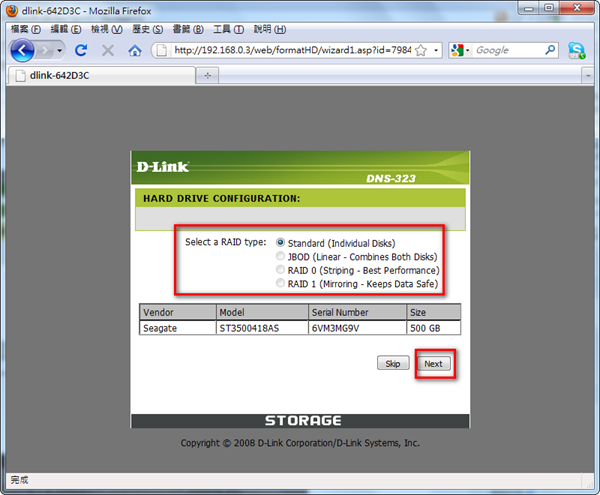Image resolution: width=600 pixels, height=495 pixels.
Task: Click the Model column header
Action: (x=262, y=312)
